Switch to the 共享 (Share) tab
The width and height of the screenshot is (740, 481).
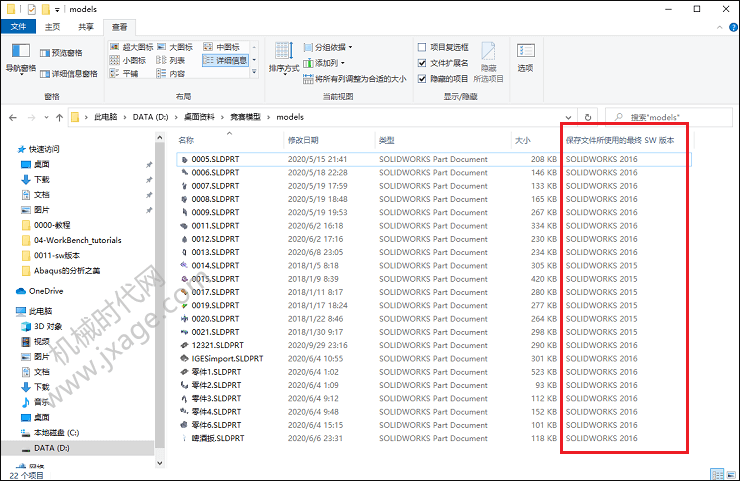pyautogui.click(x=86, y=27)
